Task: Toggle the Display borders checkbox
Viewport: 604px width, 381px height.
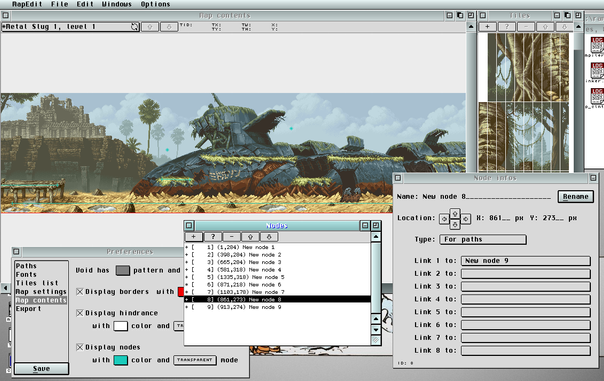Action: click(x=80, y=292)
